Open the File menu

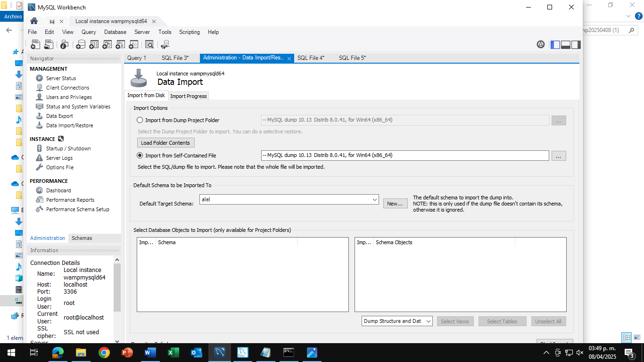[x=32, y=32]
